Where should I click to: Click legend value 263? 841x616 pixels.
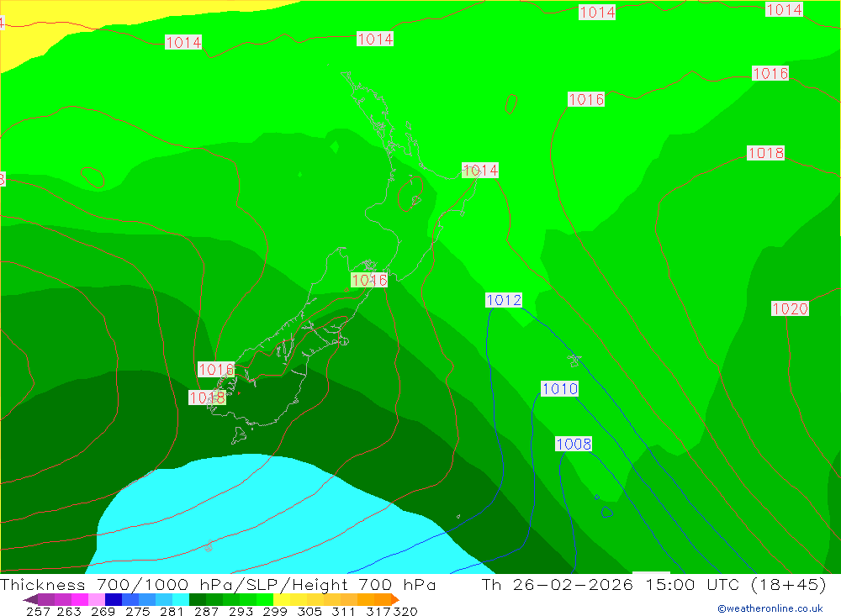coord(69,611)
